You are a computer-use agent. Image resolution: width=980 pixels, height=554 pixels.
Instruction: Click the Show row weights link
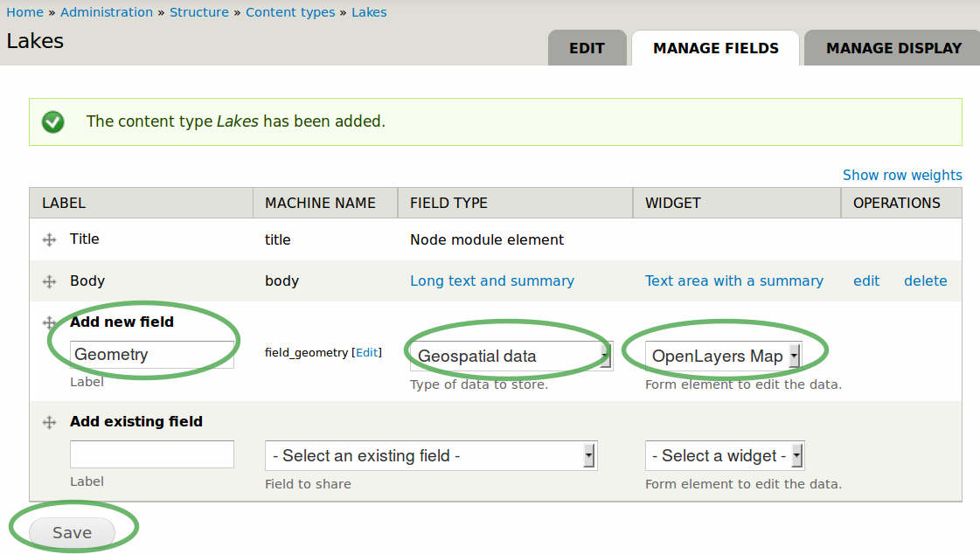click(x=902, y=175)
